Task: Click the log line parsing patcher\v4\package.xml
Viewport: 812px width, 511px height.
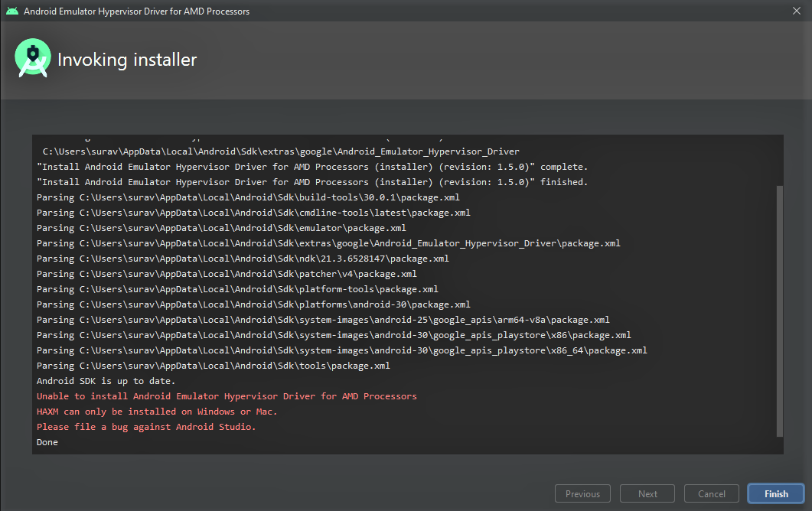Action: [227, 274]
